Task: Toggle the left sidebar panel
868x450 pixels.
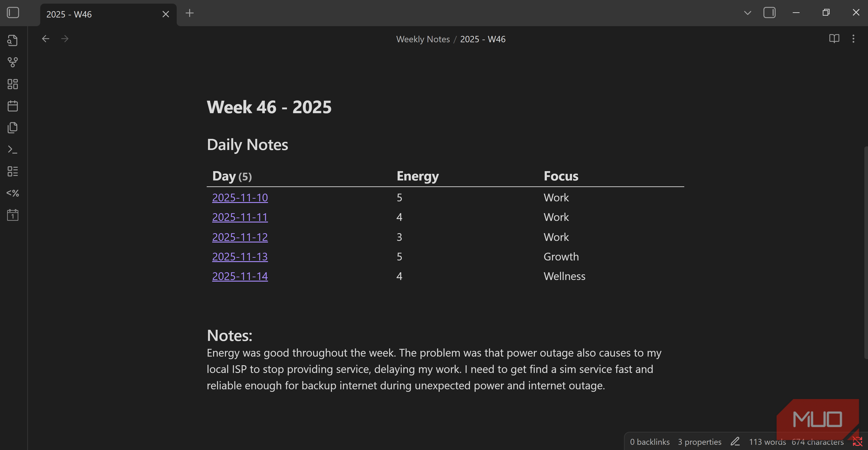Action: click(x=13, y=13)
